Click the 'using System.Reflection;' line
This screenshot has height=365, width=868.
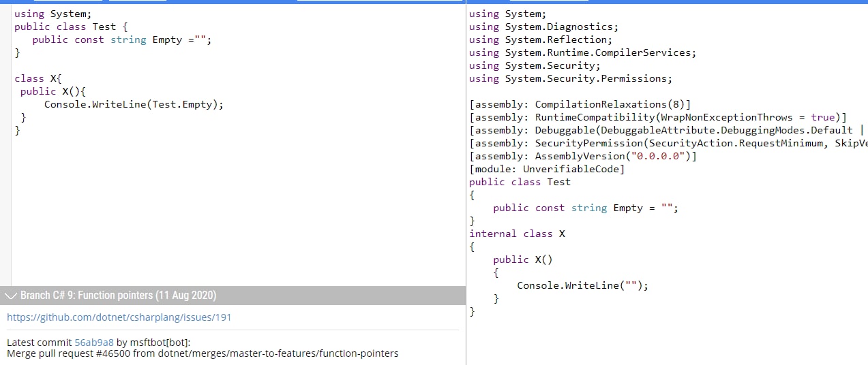point(541,39)
